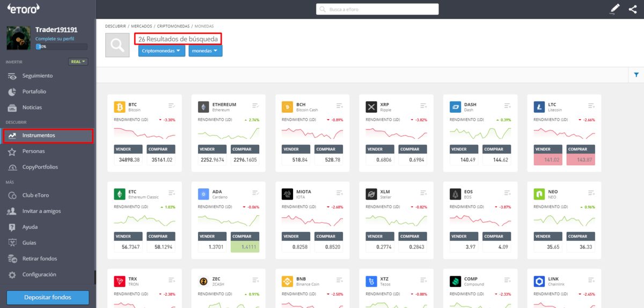
Task: Toggle ETHEREUM watchlist icon
Action: [255, 106]
